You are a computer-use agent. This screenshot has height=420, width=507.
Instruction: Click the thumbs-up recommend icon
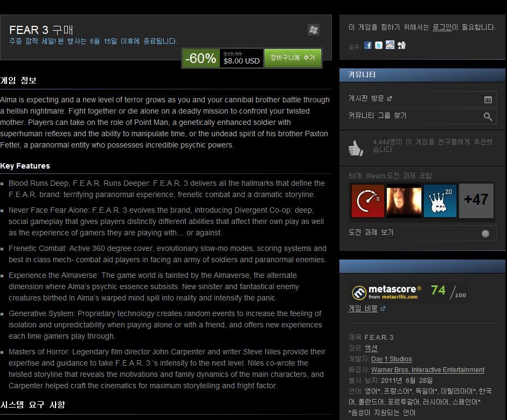tap(356, 148)
